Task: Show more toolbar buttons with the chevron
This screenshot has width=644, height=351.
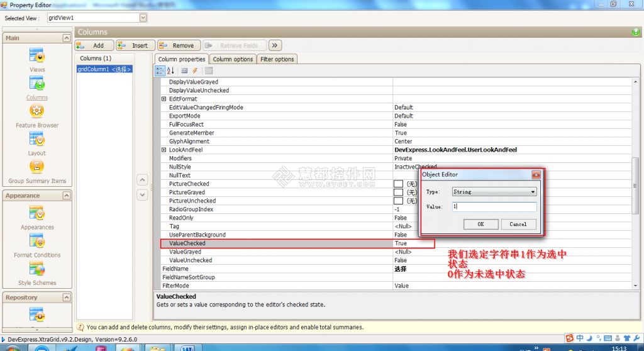Action: coord(274,45)
